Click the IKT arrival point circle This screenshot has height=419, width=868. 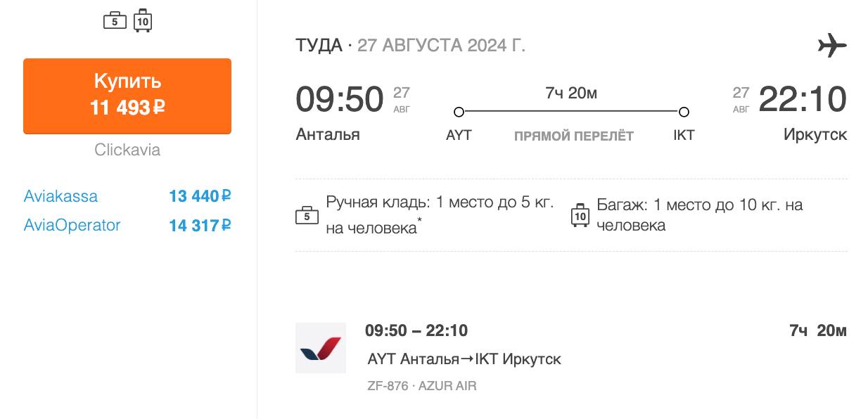pos(684,112)
